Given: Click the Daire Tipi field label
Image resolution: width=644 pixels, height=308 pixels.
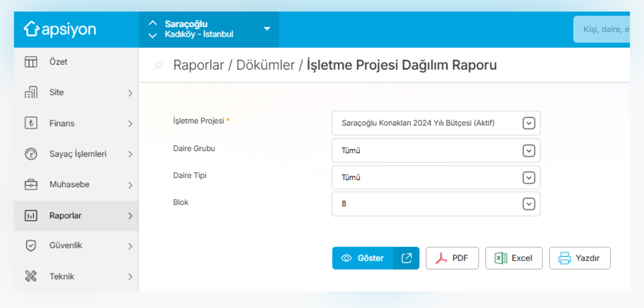Looking at the screenshot, I should tap(190, 175).
